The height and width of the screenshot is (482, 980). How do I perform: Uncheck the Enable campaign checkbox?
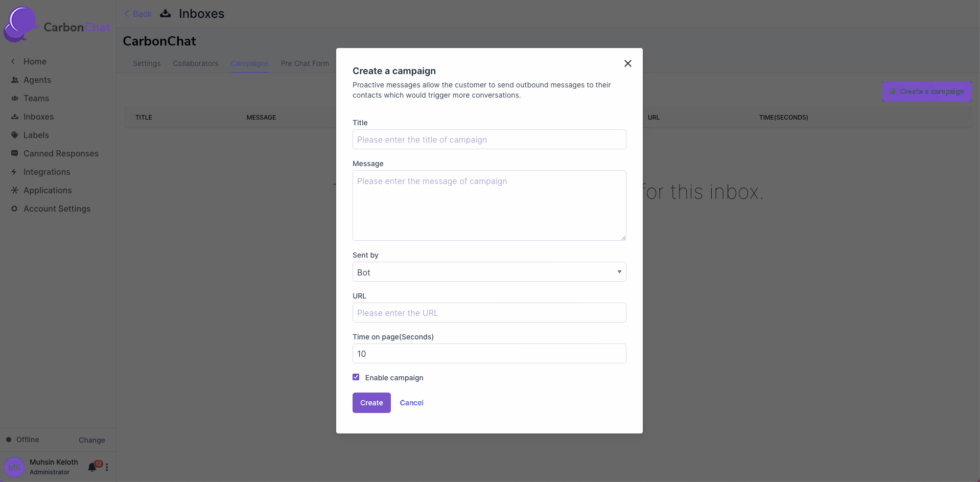pyautogui.click(x=356, y=377)
